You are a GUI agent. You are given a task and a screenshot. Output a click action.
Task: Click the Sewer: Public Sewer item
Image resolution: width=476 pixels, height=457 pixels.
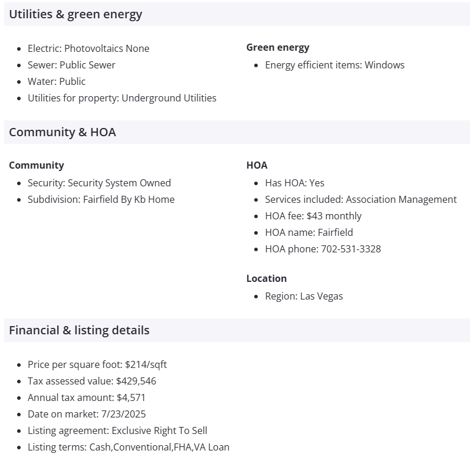(x=71, y=65)
